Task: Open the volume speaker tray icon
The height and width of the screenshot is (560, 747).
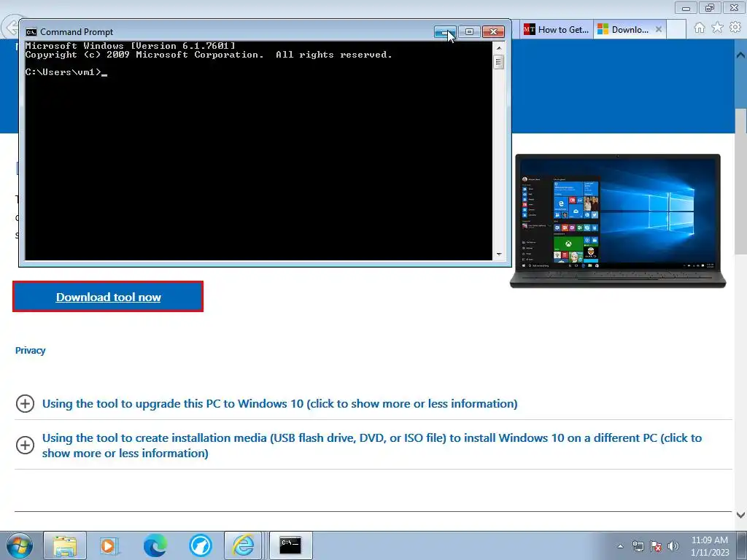Action: tap(673, 546)
